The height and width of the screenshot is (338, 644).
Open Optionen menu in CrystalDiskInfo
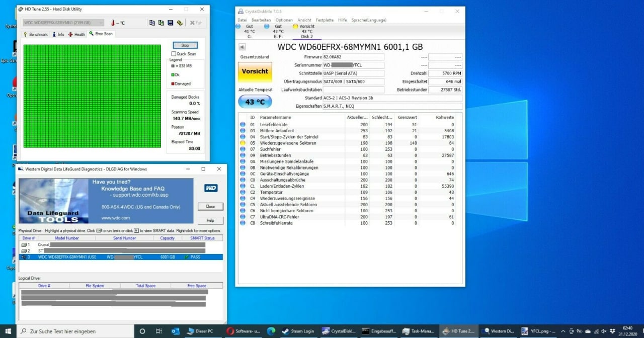click(x=284, y=20)
